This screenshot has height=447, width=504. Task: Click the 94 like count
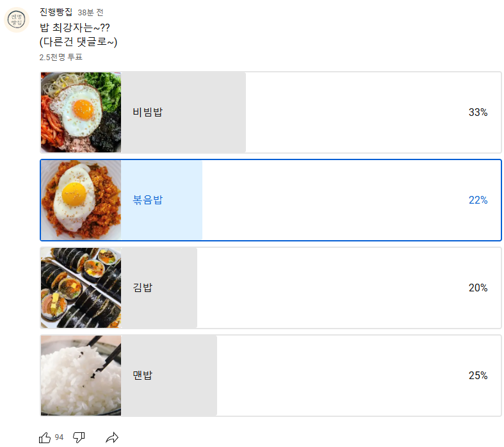(59, 437)
